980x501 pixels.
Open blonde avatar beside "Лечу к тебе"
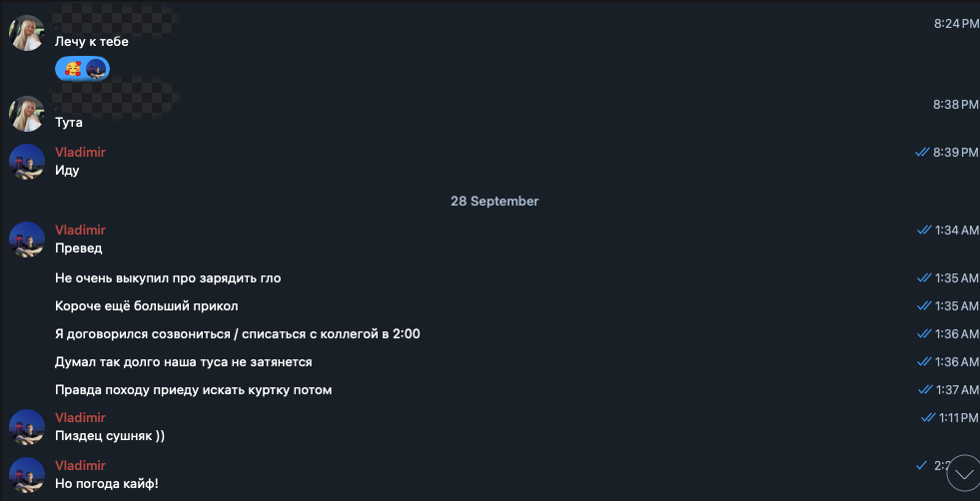pos(27,33)
